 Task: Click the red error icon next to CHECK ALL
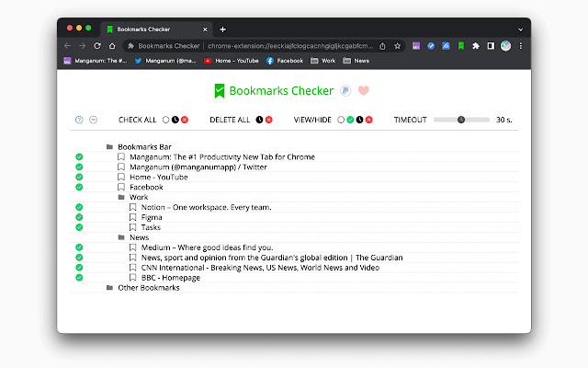click(x=185, y=120)
